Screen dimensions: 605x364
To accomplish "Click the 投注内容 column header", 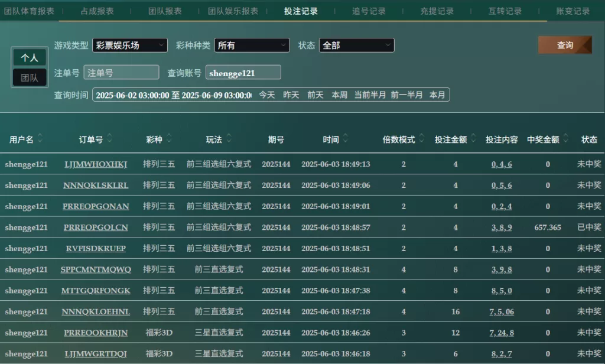I will 502,139.
